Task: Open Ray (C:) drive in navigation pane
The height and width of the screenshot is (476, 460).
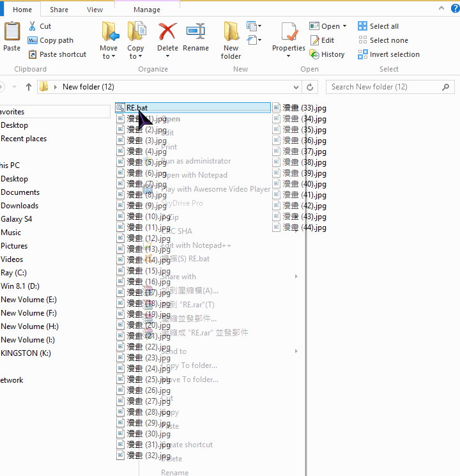Action: coord(13,273)
